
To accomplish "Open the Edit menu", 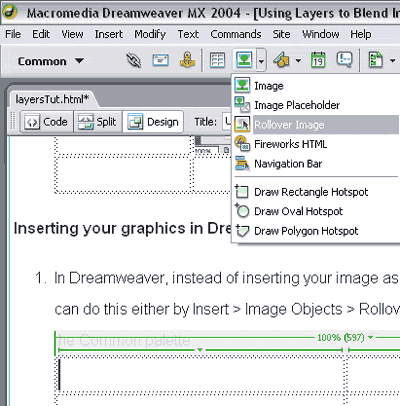I will click(x=41, y=34).
